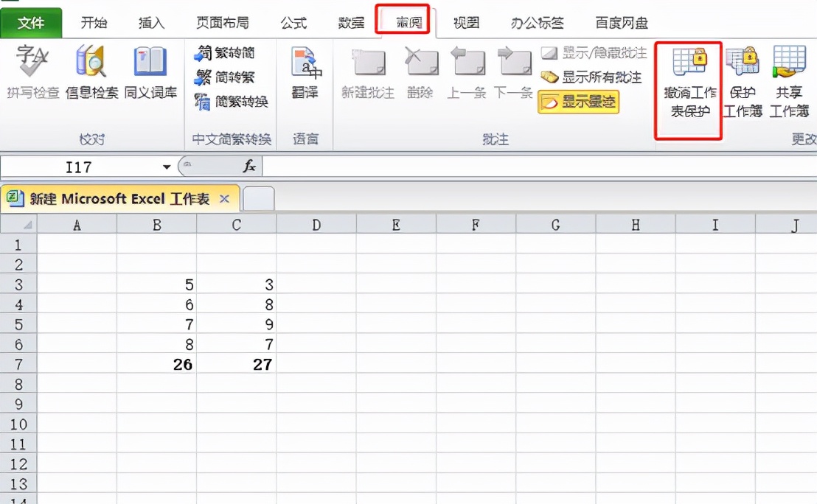Click the 保护工作簿 protect workbook icon
Viewport: 817px width, 504px height.
click(744, 77)
